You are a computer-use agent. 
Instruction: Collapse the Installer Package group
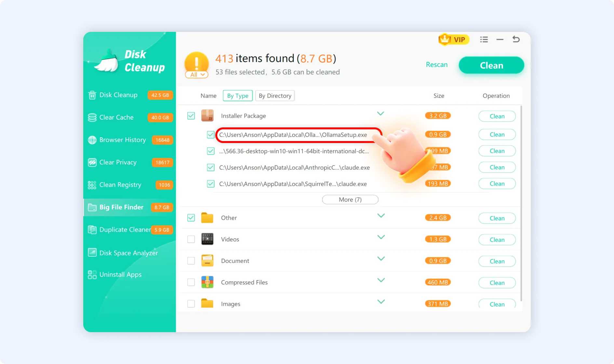click(380, 114)
